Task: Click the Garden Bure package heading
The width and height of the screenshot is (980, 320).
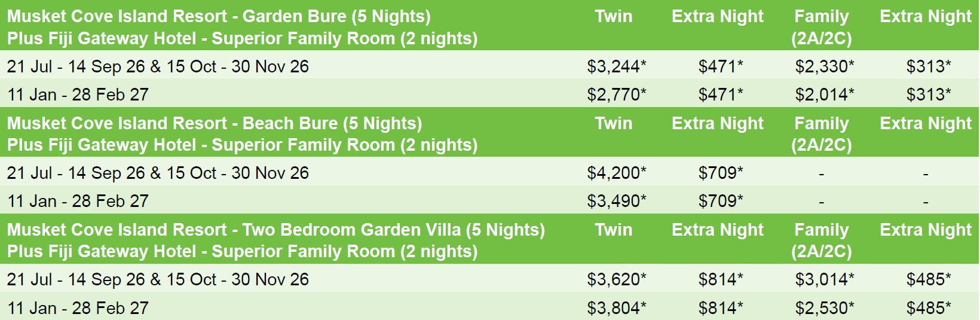Action: pyautogui.click(x=219, y=16)
